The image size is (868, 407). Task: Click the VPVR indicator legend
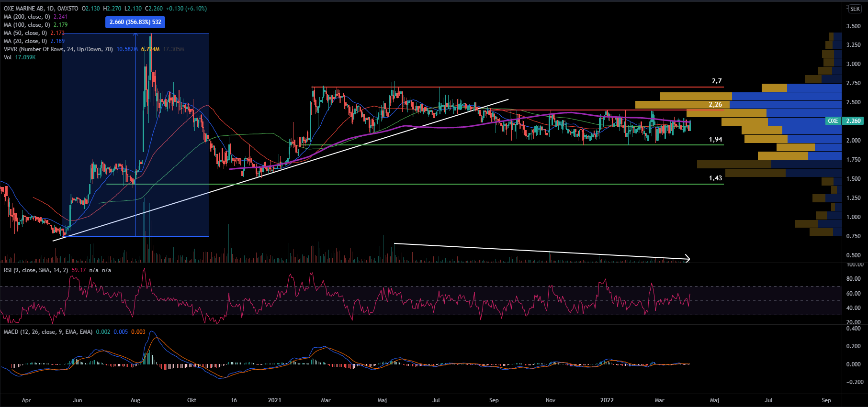tap(58, 49)
